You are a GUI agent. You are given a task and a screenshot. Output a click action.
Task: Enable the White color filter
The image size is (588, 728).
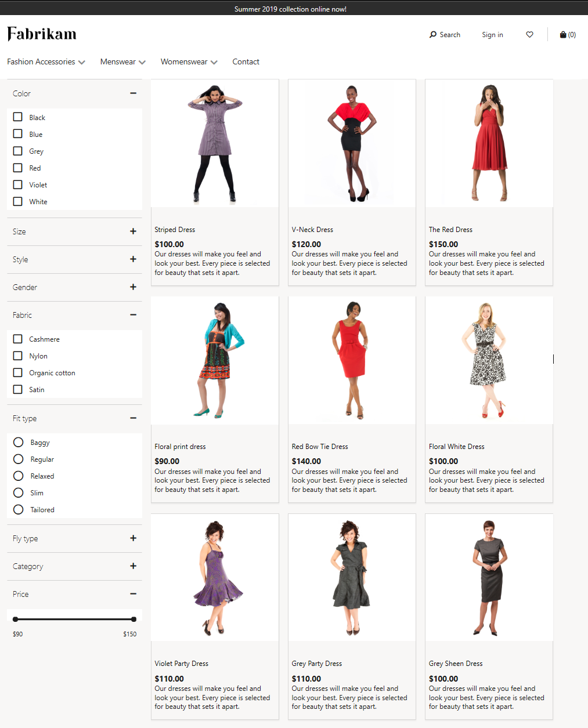(17, 201)
